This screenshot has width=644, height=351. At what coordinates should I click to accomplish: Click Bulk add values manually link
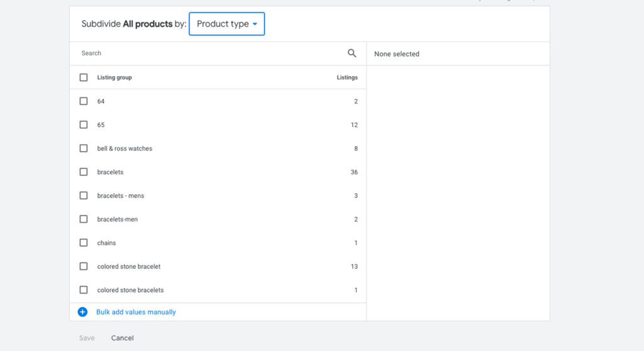136,312
